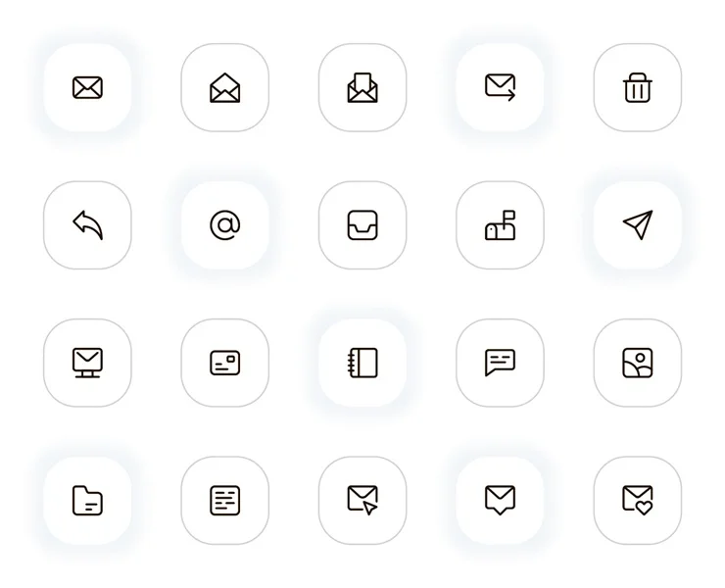725x588 pixels.
Task: Click the image picture attachment icon
Action: pos(638,363)
